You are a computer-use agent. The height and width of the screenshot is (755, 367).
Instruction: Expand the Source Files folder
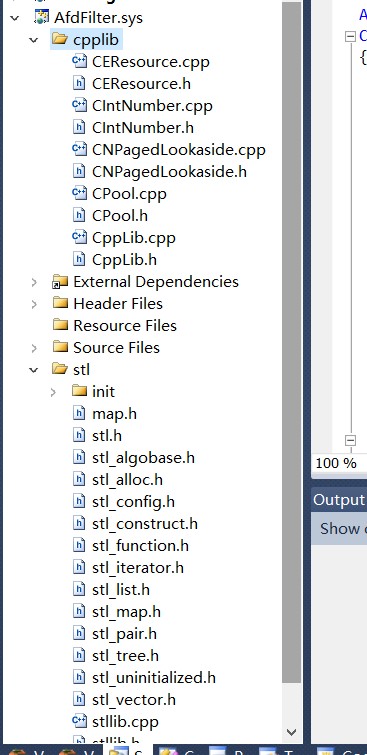[x=34, y=348]
